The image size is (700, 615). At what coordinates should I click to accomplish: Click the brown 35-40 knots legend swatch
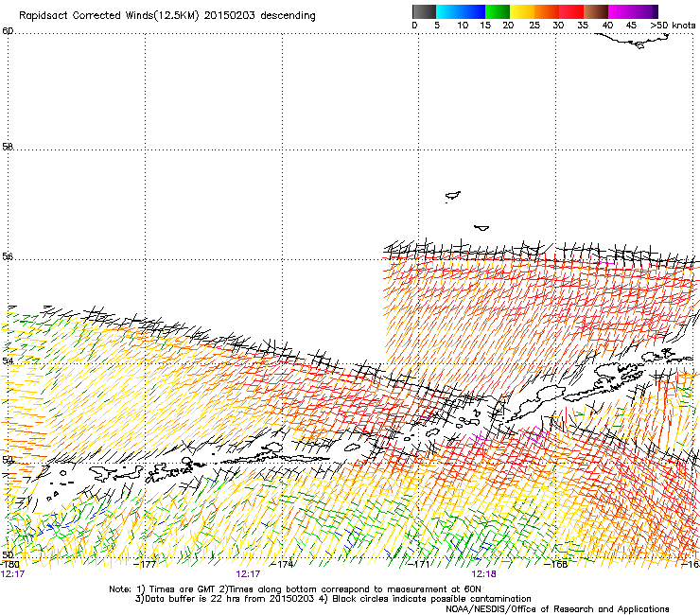tap(596, 11)
